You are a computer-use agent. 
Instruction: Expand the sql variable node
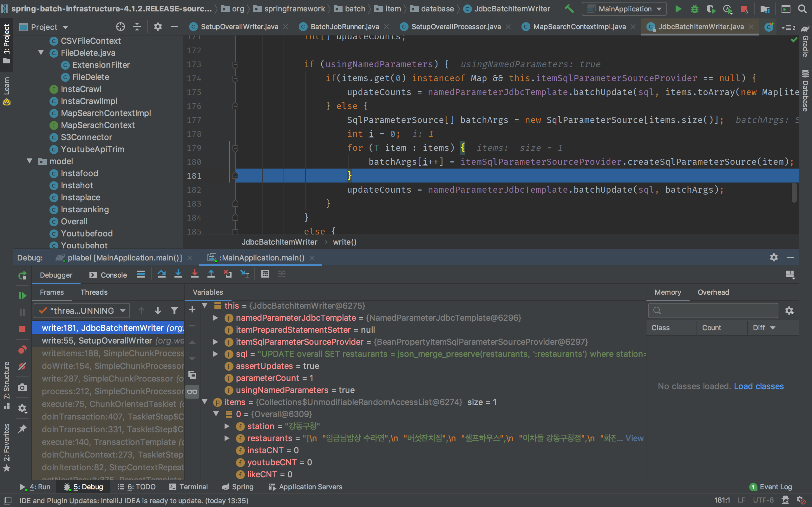point(216,354)
